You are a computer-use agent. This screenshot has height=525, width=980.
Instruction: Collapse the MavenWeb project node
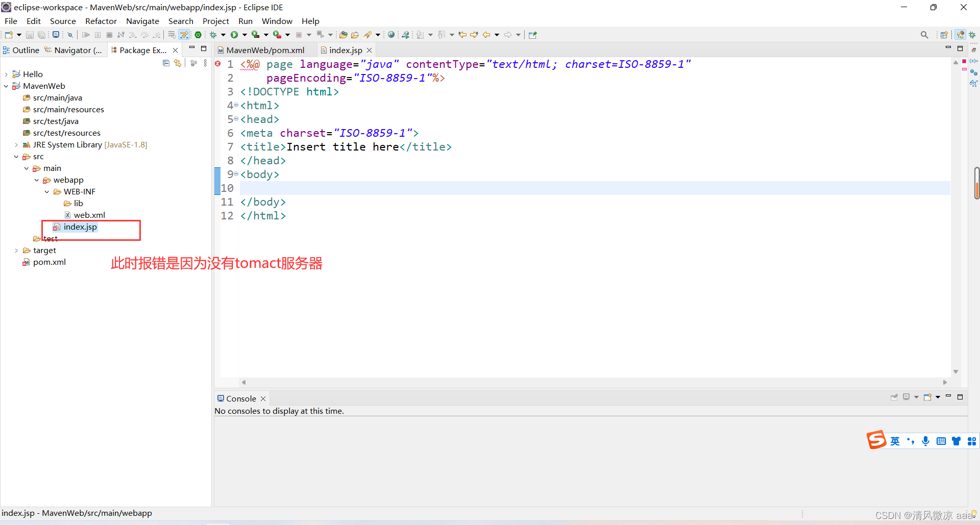(x=6, y=86)
